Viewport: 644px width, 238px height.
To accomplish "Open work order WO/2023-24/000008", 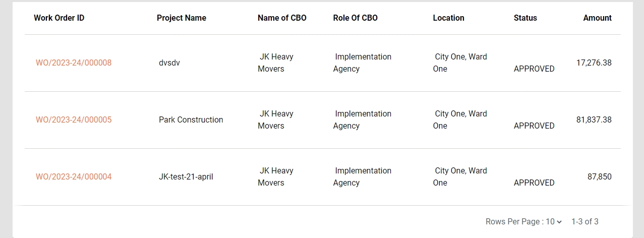I will pos(74,63).
